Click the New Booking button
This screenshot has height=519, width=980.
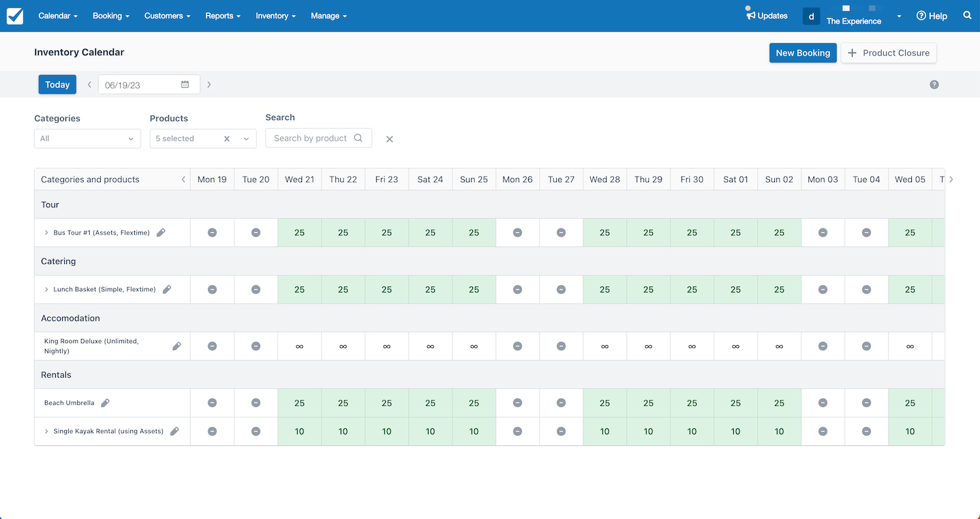[803, 53]
